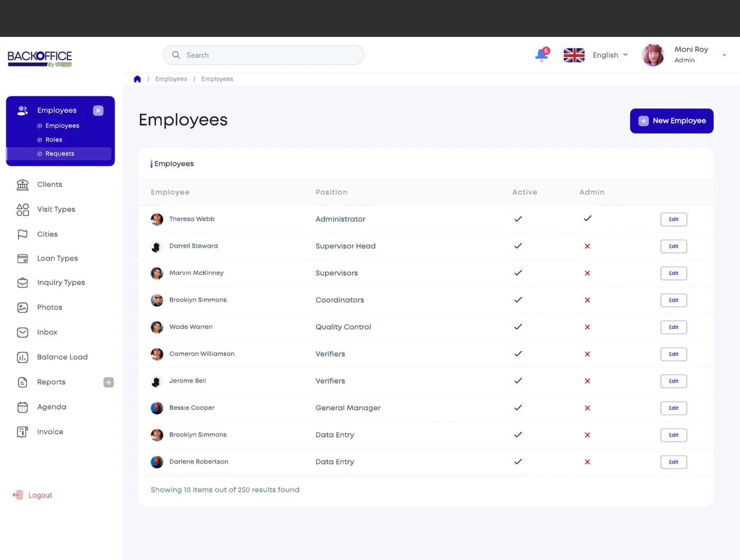Click the Position column header
The image size is (740, 560).
click(331, 192)
